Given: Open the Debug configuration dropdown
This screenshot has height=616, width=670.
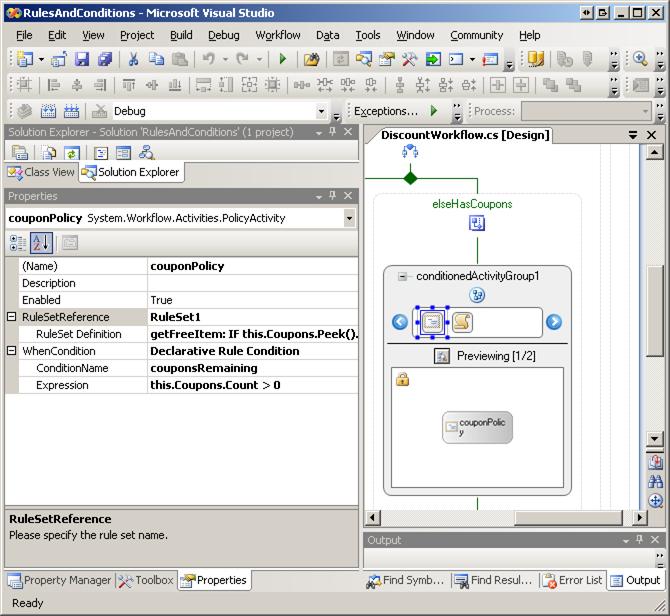Looking at the screenshot, I should click(x=321, y=112).
